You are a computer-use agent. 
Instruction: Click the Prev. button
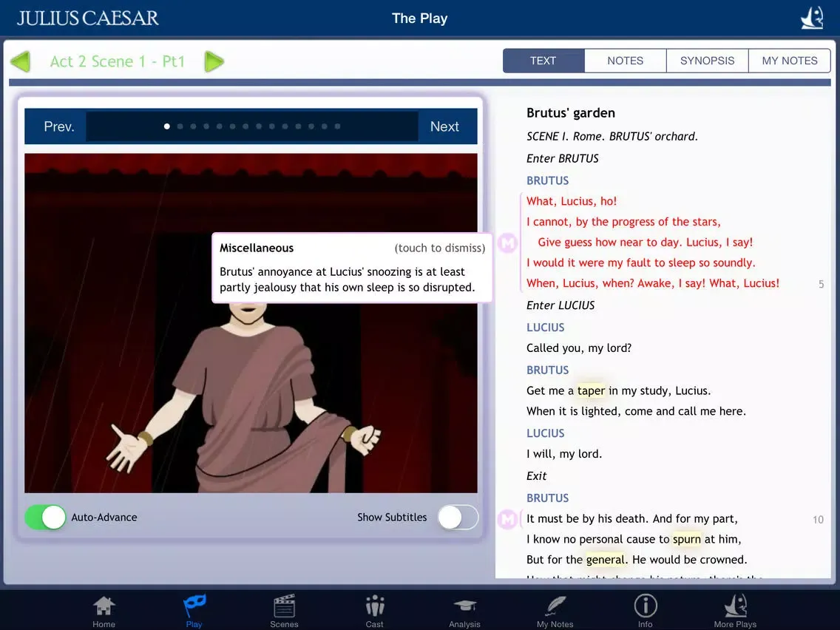point(59,126)
